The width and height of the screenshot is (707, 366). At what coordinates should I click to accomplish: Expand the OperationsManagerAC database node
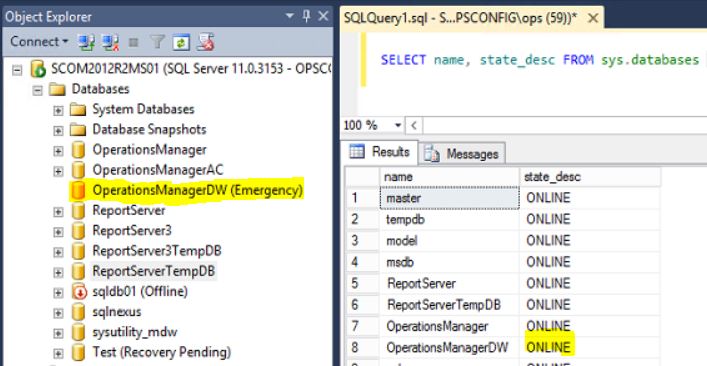point(58,171)
